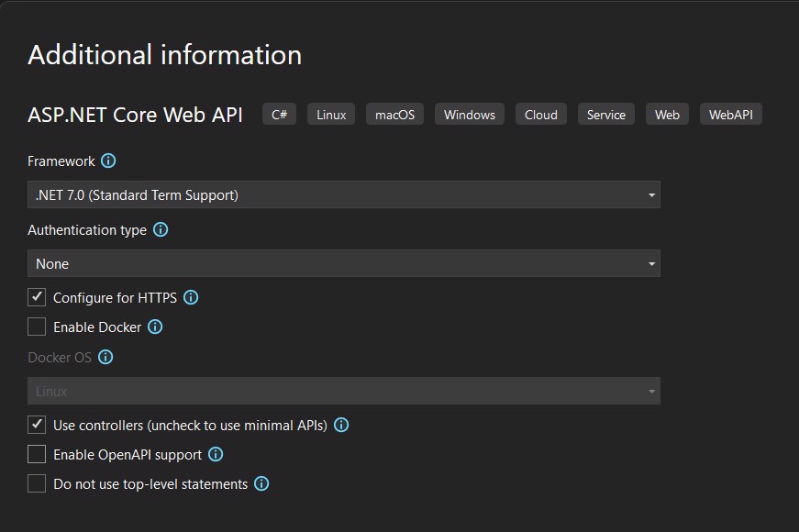Select the Cloud tag label

541,114
